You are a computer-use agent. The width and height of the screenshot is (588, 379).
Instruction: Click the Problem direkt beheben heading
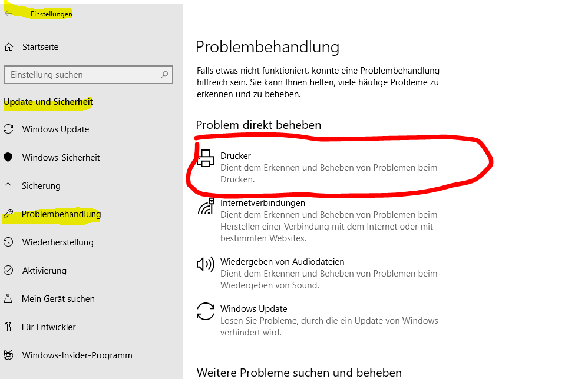[259, 125]
